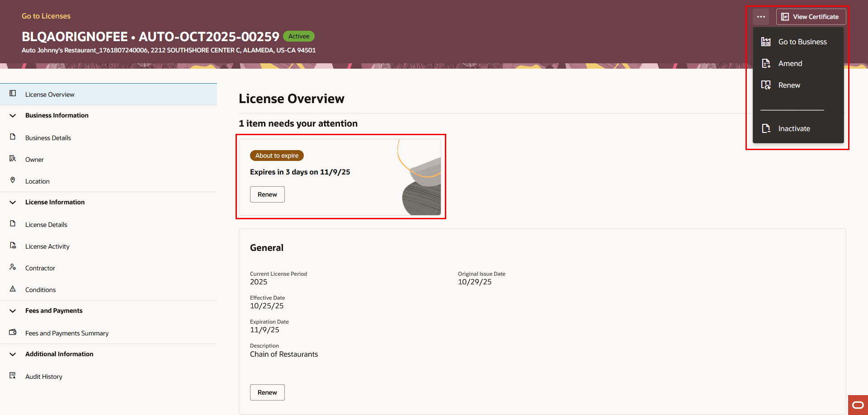868x415 pixels.
Task: Choose Inactivate from the dropdown menu
Action: click(x=794, y=128)
